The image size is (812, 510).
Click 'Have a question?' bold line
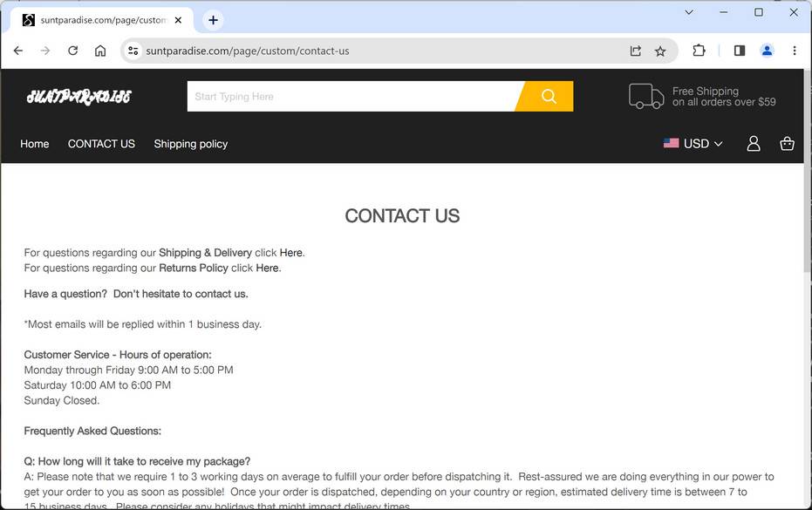[x=136, y=294]
